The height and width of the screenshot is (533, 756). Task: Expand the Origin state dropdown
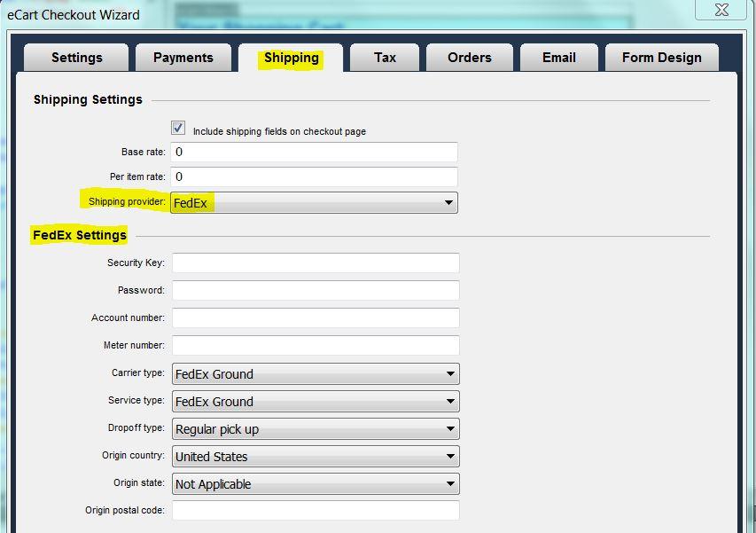pos(316,484)
